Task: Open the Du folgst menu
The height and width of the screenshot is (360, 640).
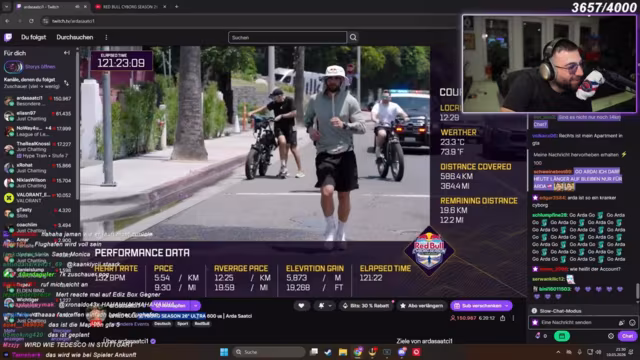Action: (x=33, y=37)
